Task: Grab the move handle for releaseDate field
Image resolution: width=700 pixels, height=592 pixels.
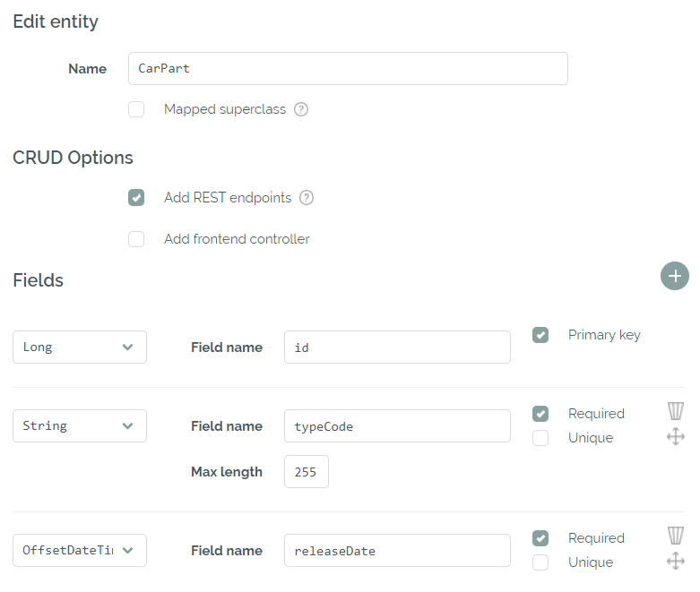Action: [676, 561]
